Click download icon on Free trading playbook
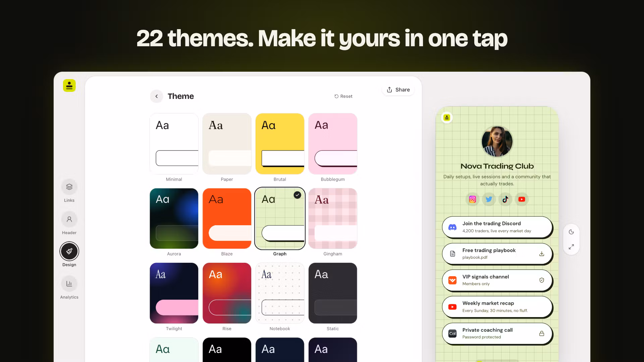 coord(541,254)
